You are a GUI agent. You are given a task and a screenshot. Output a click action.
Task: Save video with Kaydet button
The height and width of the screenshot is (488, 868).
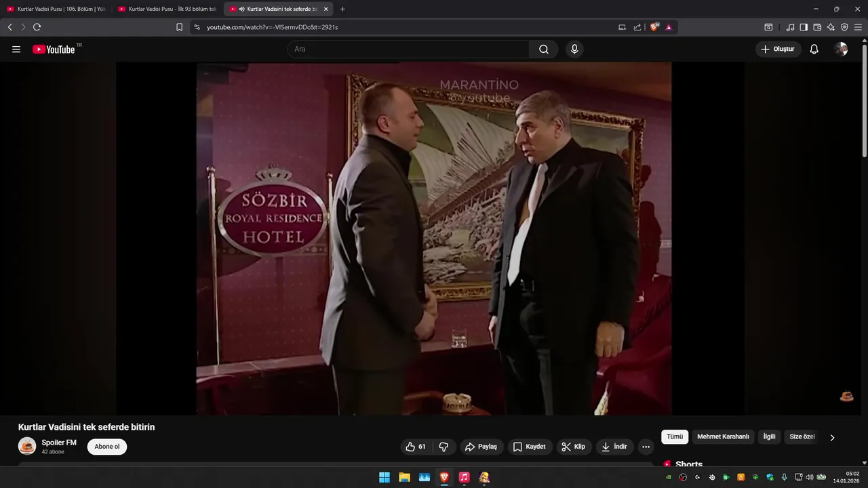pyautogui.click(x=530, y=447)
